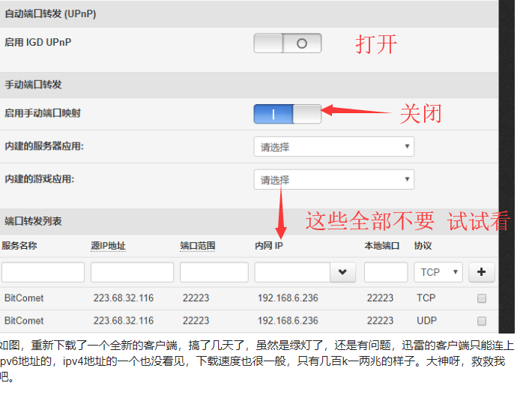Toggle the 启用 IGD UPnP switch
The width and height of the screenshot is (532, 395).
[288, 43]
